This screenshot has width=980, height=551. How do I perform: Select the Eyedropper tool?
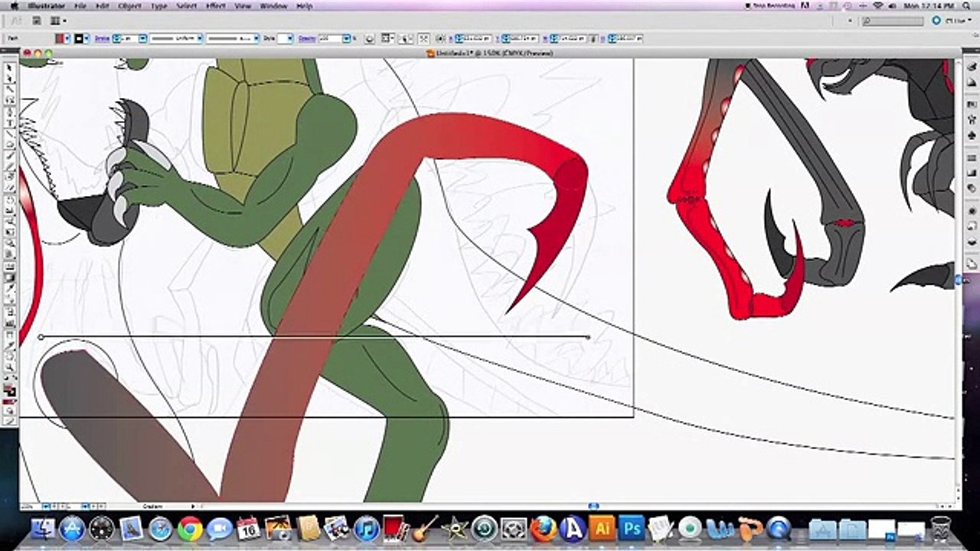click(x=10, y=289)
